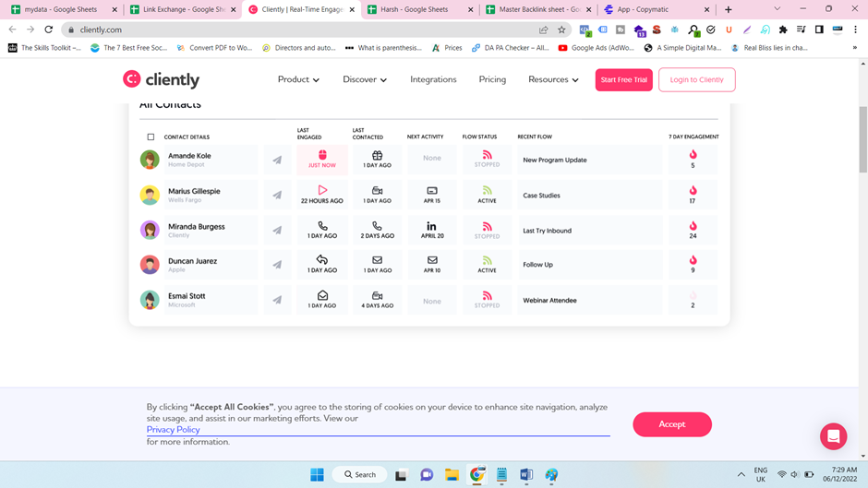Click the play icon showing 22 hours ago
The image size is (868, 488).
click(322, 190)
